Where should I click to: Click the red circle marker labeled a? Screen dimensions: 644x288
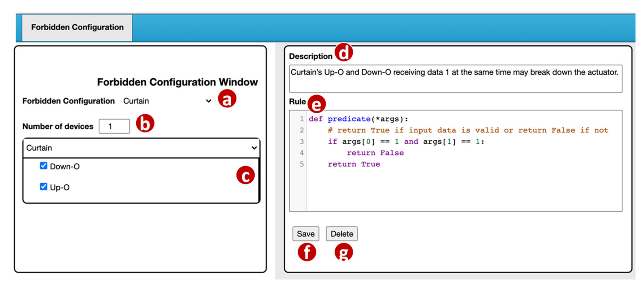click(x=227, y=99)
